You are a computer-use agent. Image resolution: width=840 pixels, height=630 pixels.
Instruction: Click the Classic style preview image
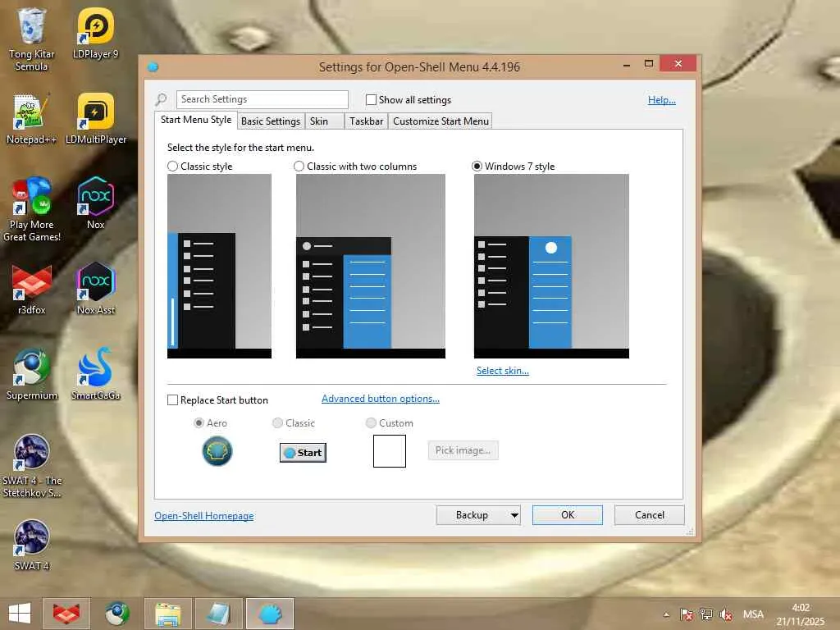[x=219, y=267]
